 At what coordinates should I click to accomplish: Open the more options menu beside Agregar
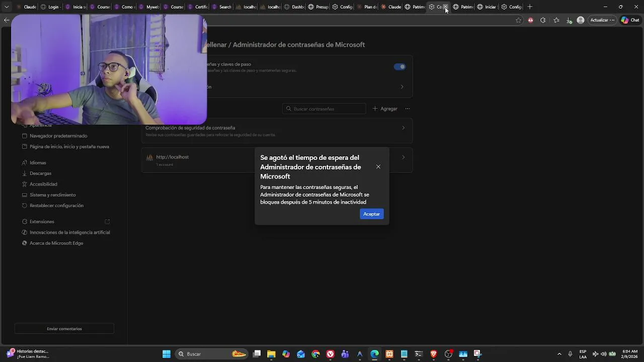(x=408, y=109)
